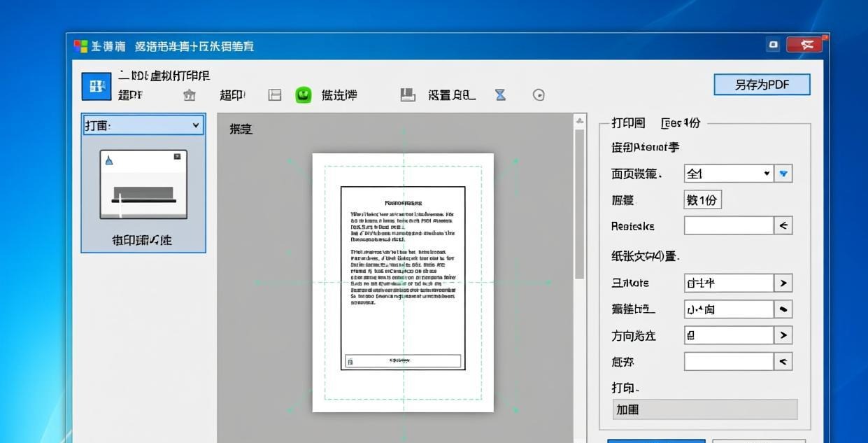Click the blue hourglass toolbar icon
Viewport: 868px width, 443px height.
click(x=500, y=94)
